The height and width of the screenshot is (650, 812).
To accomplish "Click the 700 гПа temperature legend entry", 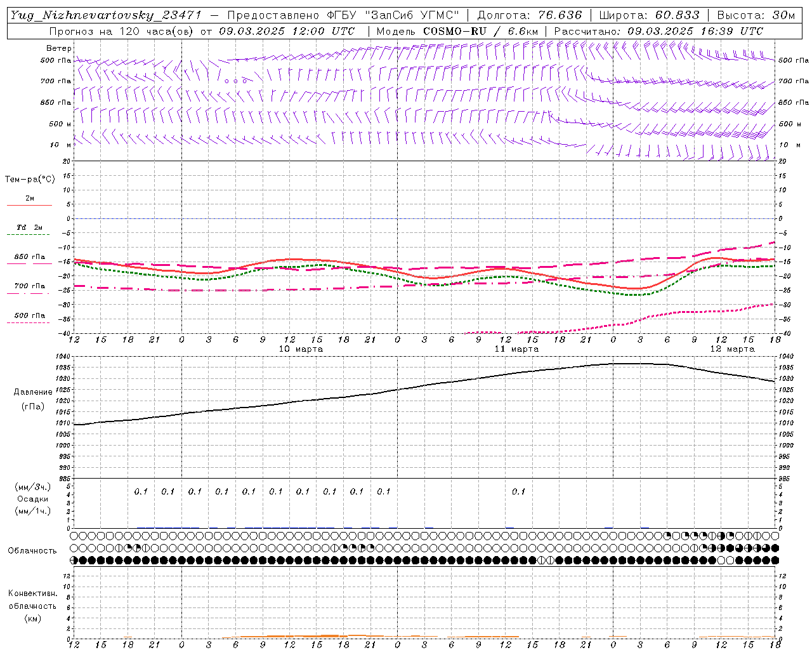I will tap(30, 286).
